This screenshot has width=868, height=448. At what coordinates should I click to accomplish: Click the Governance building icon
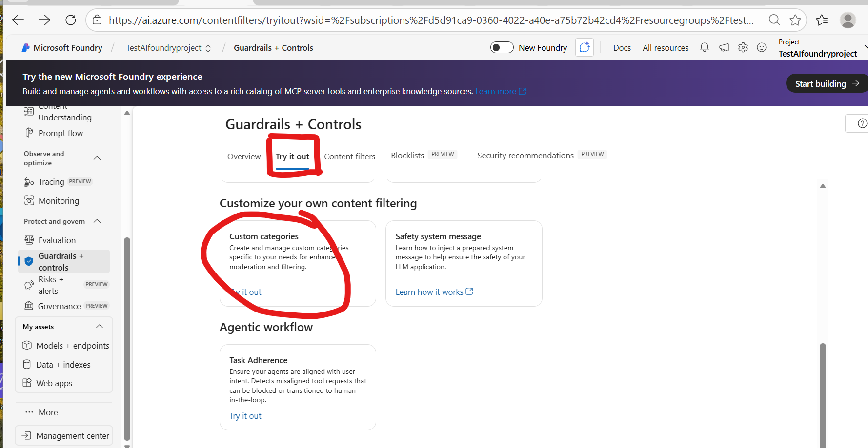tap(29, 306)
